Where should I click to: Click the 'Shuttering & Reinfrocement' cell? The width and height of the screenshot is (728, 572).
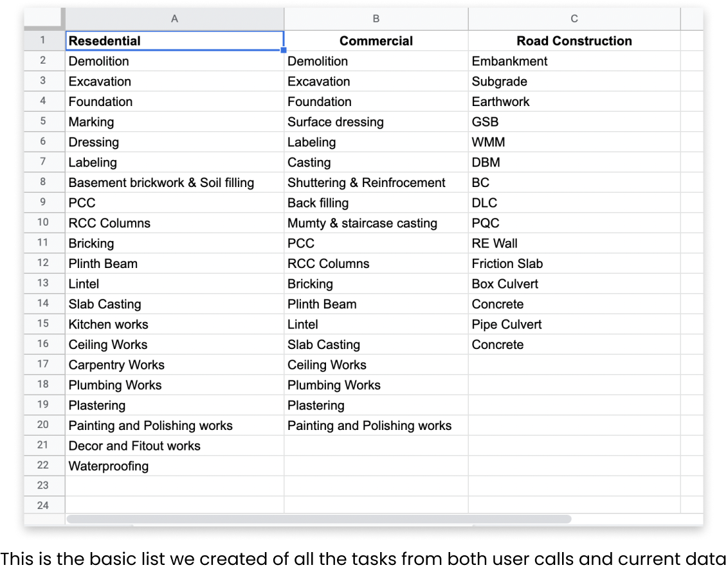tap(367, 183)
